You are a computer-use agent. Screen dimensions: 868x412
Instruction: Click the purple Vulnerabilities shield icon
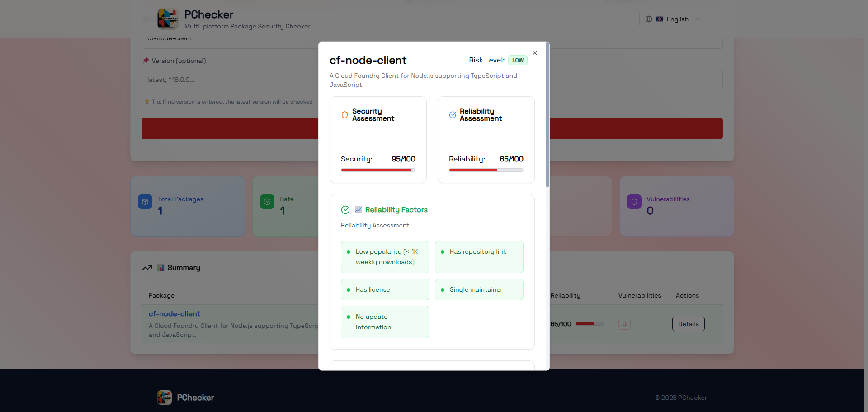coord(634,202)
